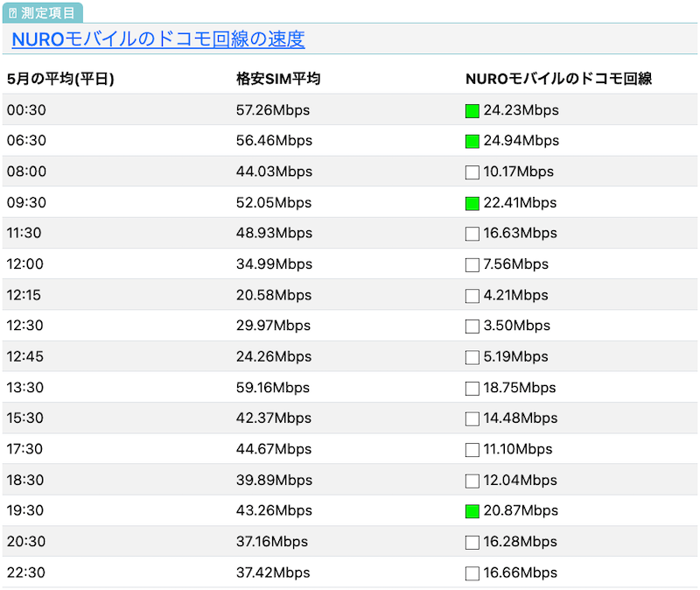Click the 29.97Mbps average value

click(273, 325)
